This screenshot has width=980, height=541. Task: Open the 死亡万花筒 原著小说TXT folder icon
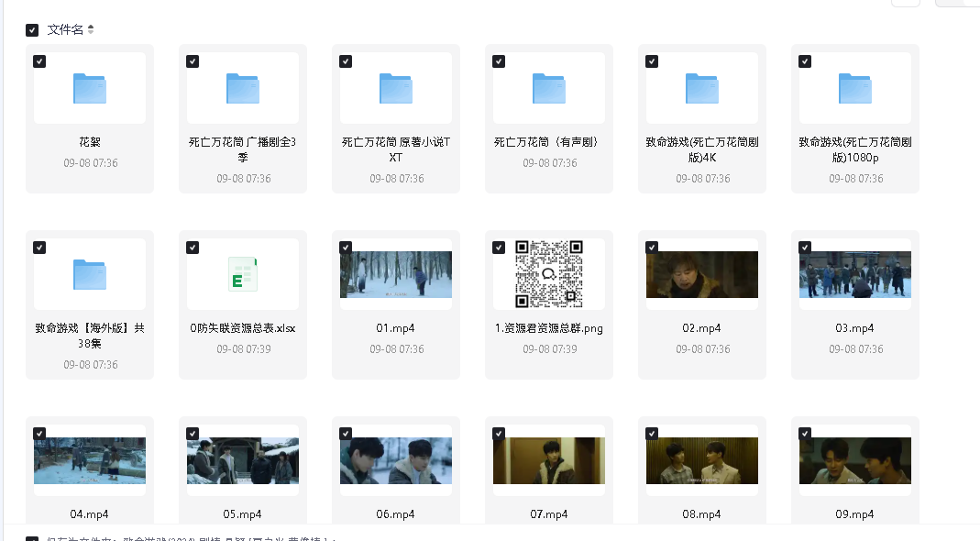(x=396, y=89)
